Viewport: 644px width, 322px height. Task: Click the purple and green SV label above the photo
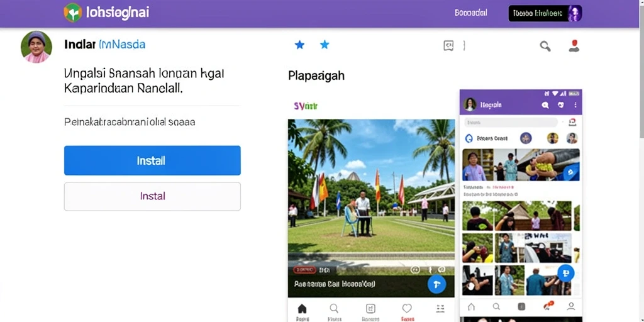306,106
